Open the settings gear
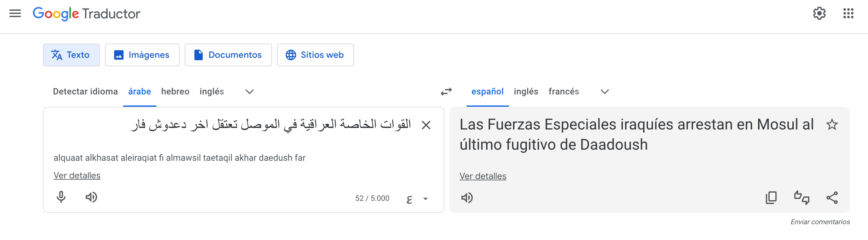 819,14
